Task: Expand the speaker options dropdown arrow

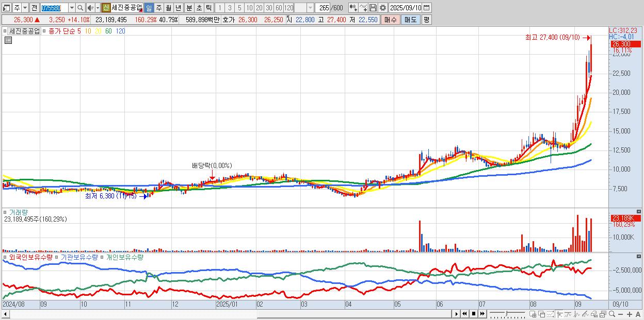Action: (98, 8)
